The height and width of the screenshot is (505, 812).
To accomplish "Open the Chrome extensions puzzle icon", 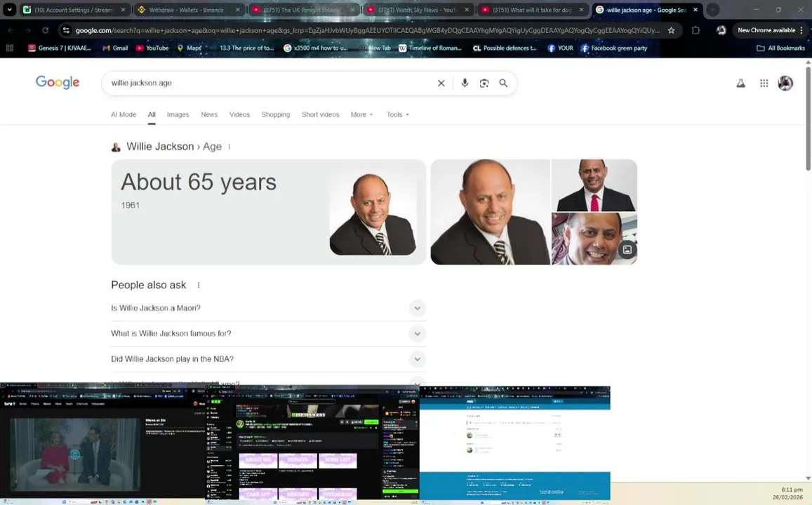I will point(695,31).
